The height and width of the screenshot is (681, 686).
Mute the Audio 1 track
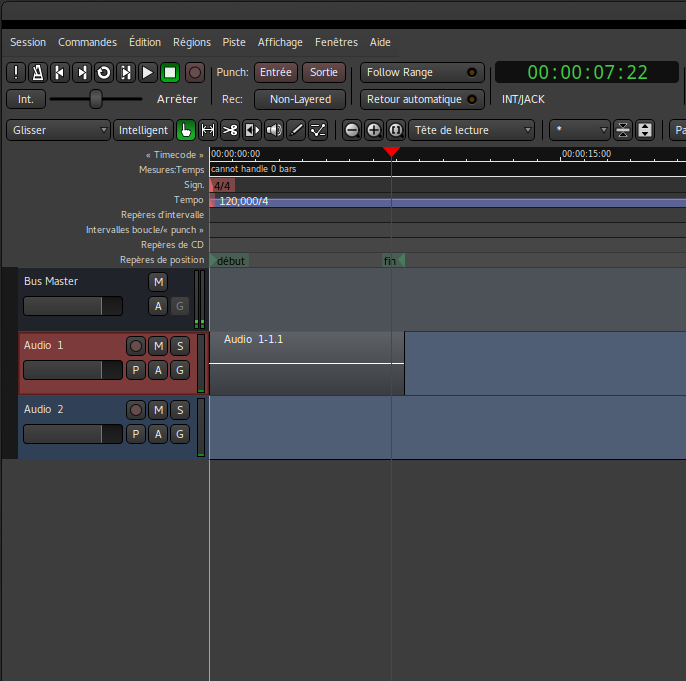click(x=158, y=346)
